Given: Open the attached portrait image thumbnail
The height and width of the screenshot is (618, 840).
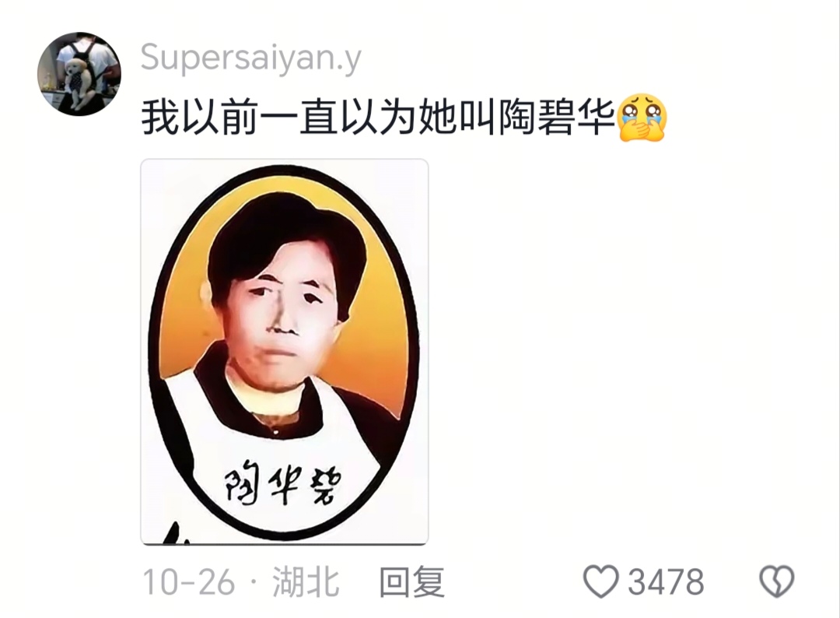Looking at the screenshot, I should tap(285, 352).
